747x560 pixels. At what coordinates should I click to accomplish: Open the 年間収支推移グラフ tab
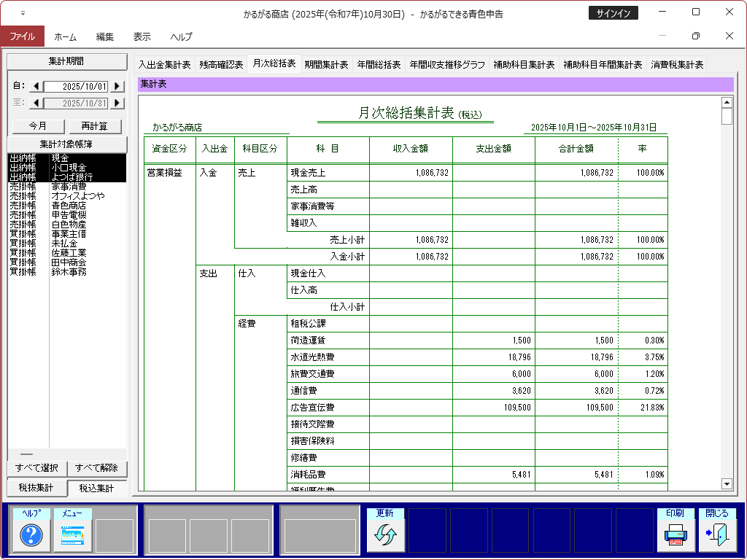[x=447, y=64]
